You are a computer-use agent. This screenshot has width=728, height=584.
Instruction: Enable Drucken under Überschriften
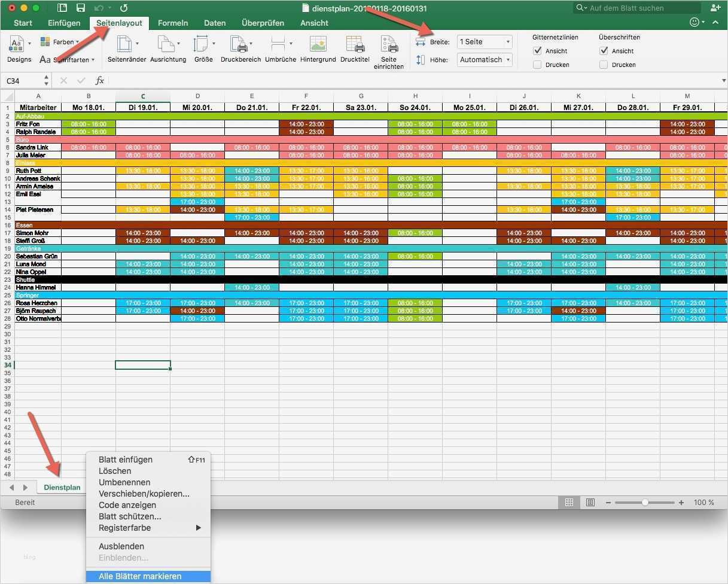pos(604,64)
